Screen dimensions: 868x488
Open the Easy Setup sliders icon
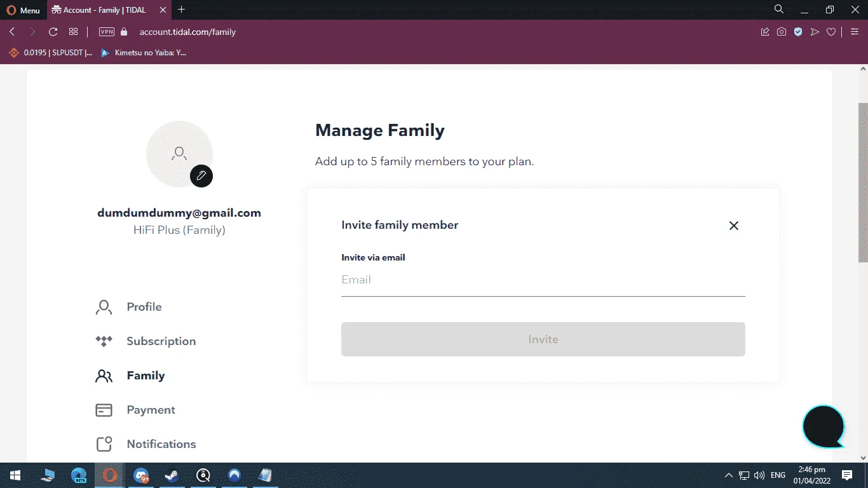855,32
